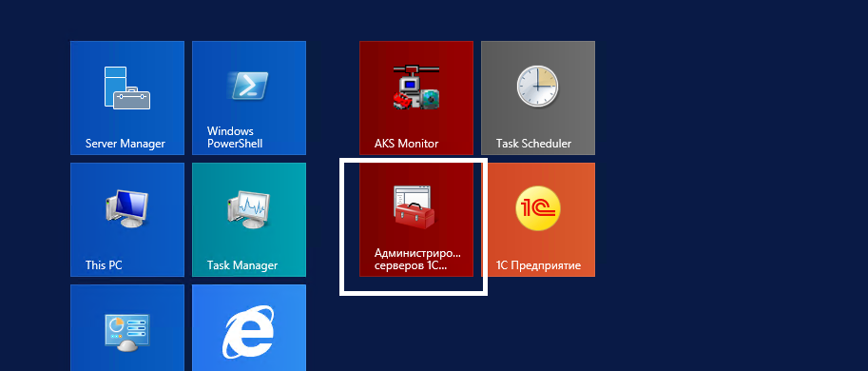This screenshot has width=868, height=371.
Task: Click the server-and-toolbox icon on Server Manager tile
Action: point(127,88)
